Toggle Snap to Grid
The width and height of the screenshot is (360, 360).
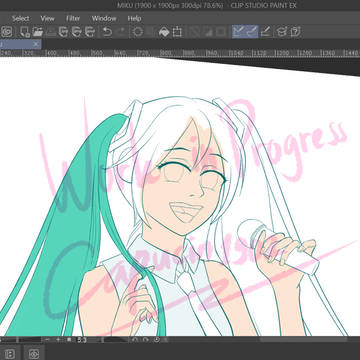pos(266,32)
